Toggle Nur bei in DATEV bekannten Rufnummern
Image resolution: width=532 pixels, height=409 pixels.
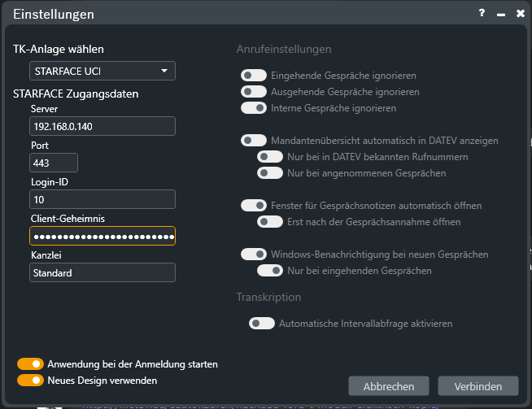point(270,157)
